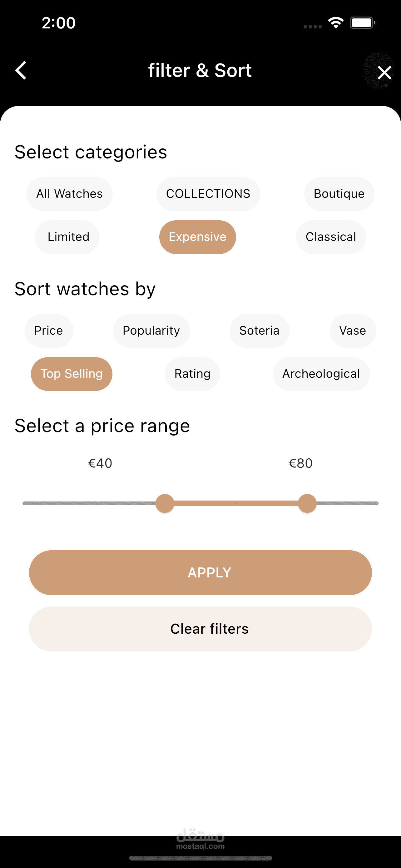Select the Boutique category
Image resolution: width=401 pixels, height=868 pixels.
coord(339,194)
